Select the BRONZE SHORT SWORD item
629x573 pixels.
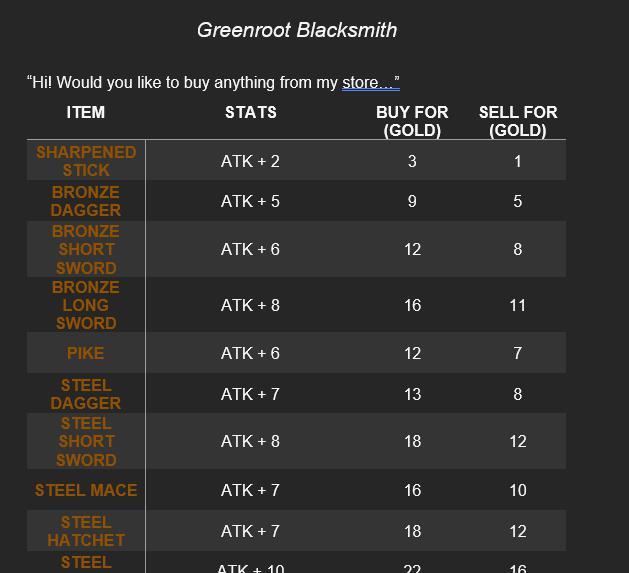(86, 249)
